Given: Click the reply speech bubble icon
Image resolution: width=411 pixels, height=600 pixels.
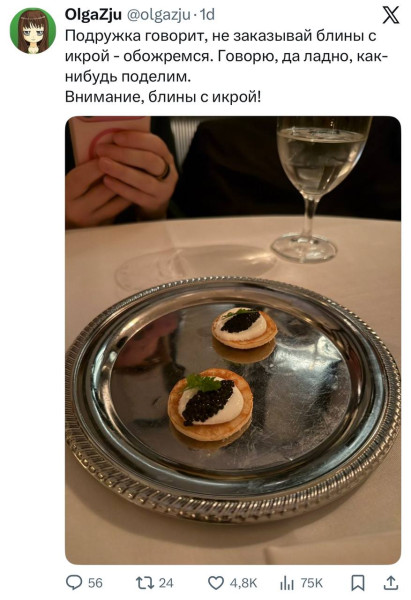Looking at the screenshot, I should pyautogui.click(x=74, y=582).
